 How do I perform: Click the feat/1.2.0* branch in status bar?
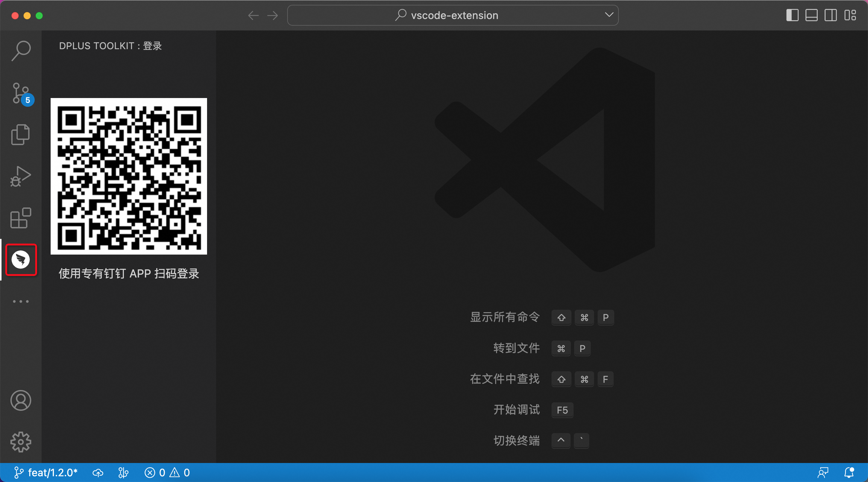click(46, 473)
